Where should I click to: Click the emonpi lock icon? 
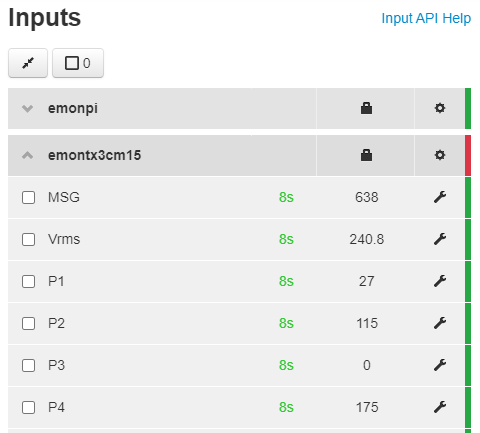point(366,108)
